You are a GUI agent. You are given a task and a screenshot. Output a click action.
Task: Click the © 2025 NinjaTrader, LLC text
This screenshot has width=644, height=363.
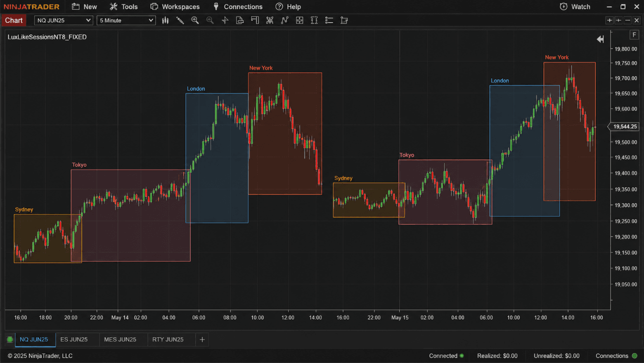[x=40, y=356]
